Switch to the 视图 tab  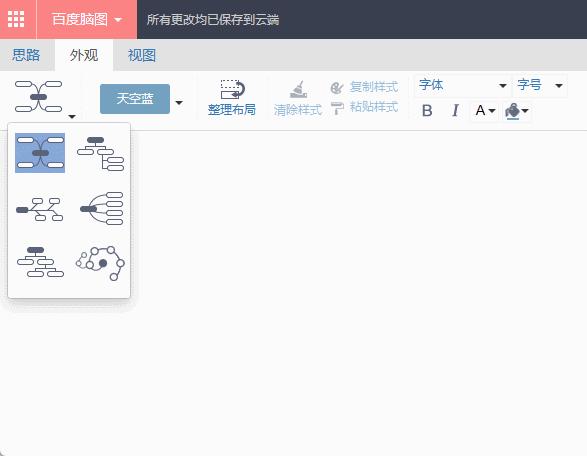(x=142, y=55)
